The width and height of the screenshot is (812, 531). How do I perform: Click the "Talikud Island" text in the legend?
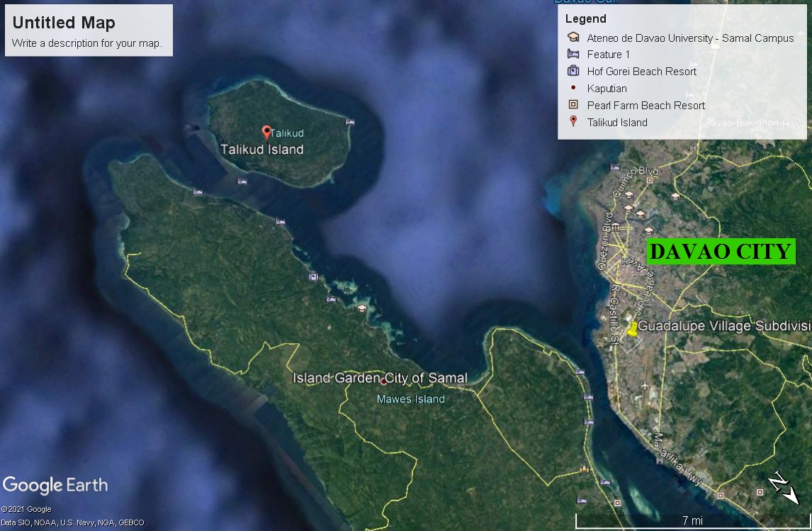(617, 123)
